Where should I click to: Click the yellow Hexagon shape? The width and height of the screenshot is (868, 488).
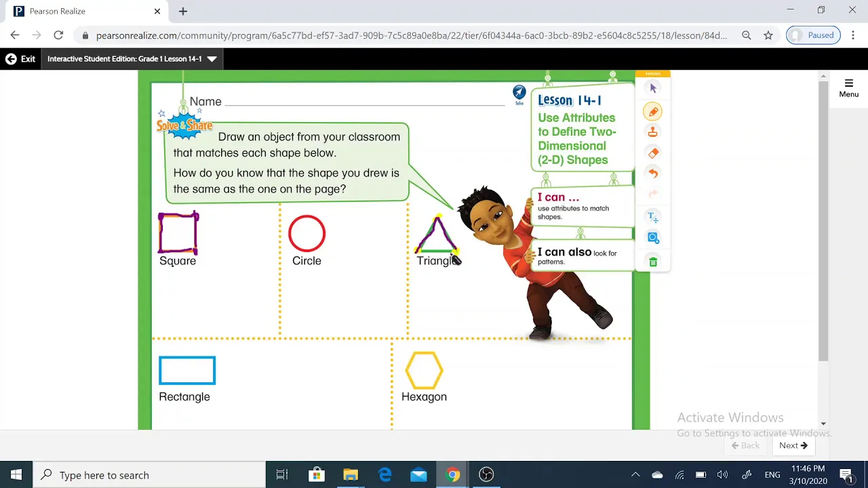(x=424, y=371)
